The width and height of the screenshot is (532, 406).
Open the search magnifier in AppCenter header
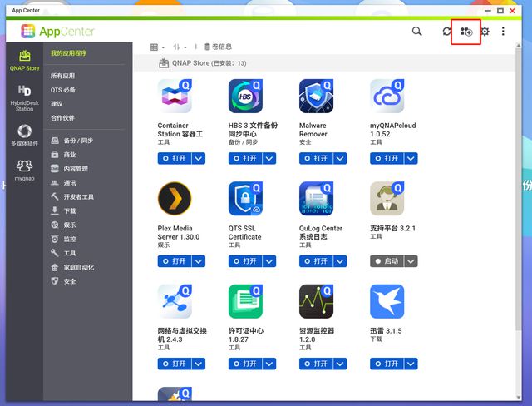click(x=416, y=32)
